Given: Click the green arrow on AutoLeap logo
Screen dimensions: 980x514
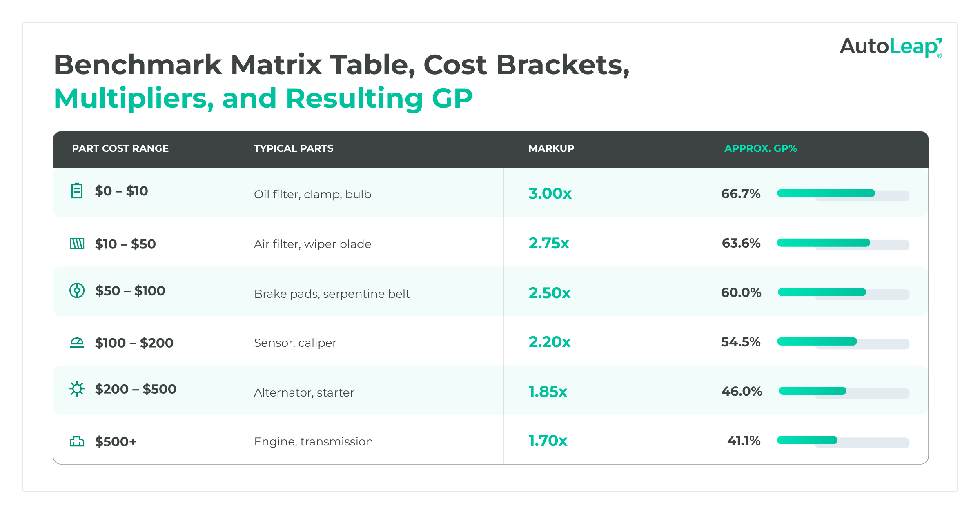Looking at the screenshot, I should 938,41.
